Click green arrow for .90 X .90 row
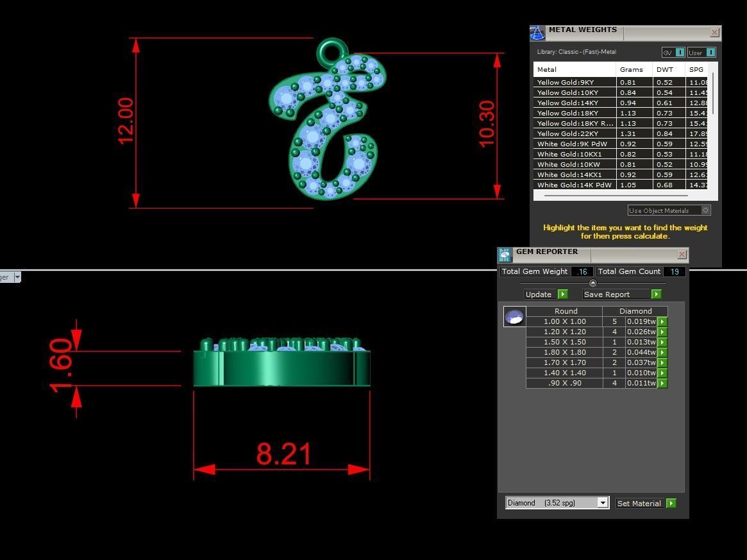This screenshot has width=747, height=560. tap(662, 383)
